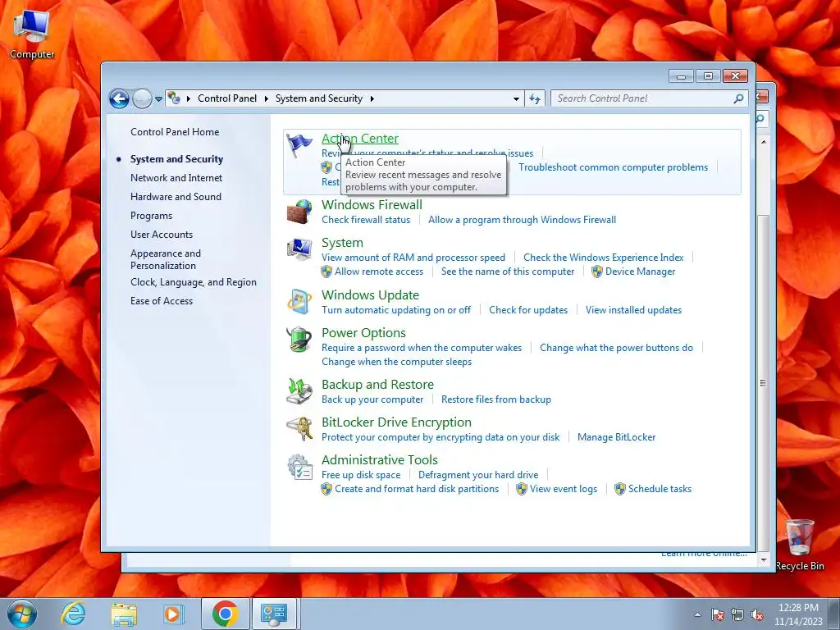Select User Accounts category

click(x=162, y=234)
